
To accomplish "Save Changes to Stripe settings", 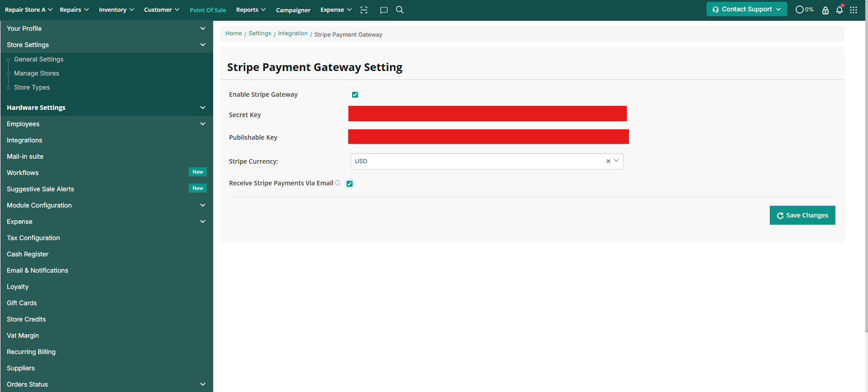I will (802, 215).
